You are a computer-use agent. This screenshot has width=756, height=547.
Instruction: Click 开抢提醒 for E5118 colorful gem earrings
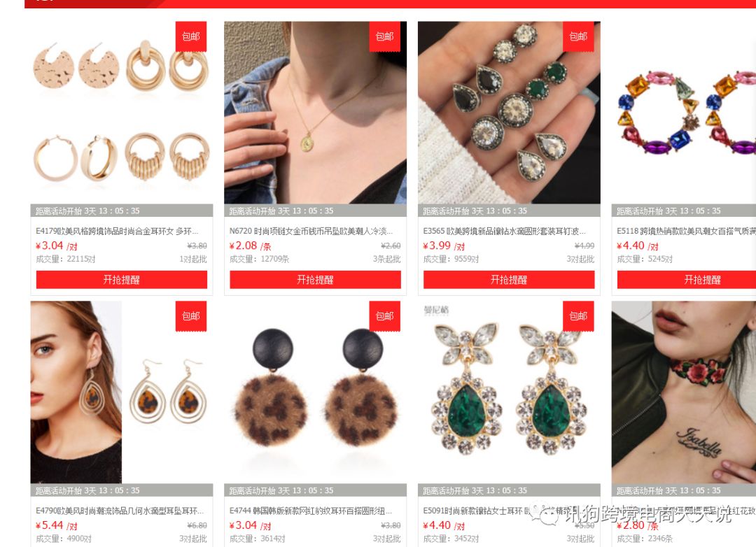[687, 280]
